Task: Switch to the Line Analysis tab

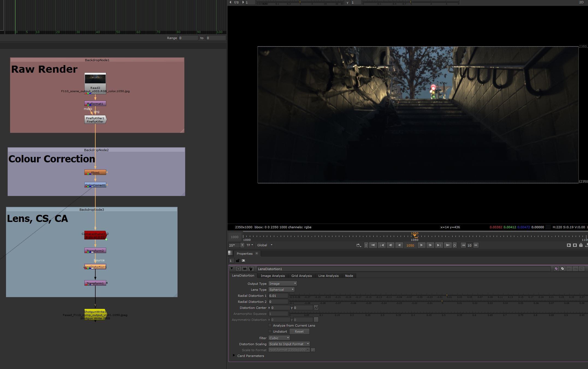Action: click(328, 276)
